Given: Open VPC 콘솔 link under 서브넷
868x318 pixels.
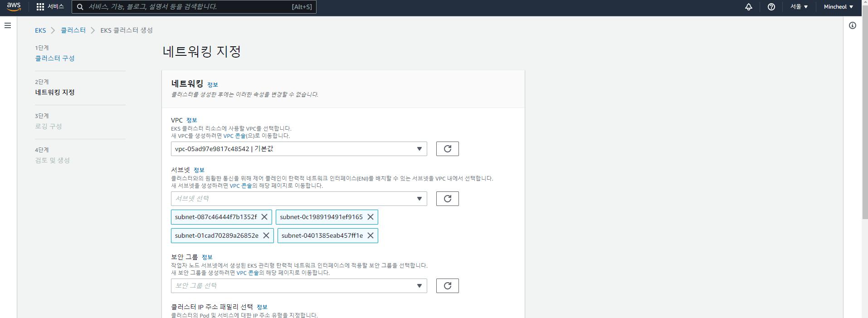Looking at the screenshot, I should coord(241,186).
